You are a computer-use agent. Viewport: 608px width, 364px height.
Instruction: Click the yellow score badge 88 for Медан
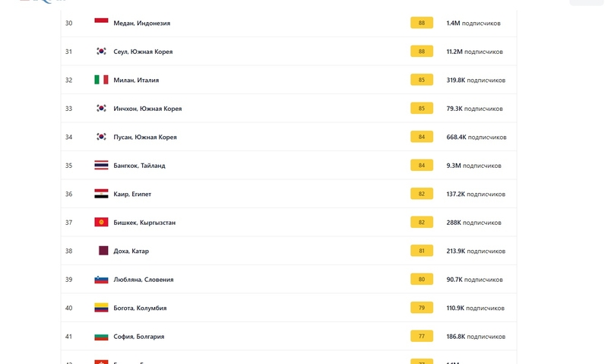point(422,23)
